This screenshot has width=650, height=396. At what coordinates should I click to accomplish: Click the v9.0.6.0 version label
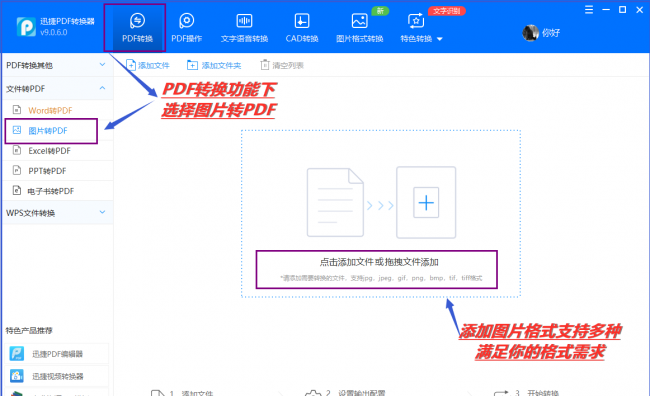coord(53,32)
